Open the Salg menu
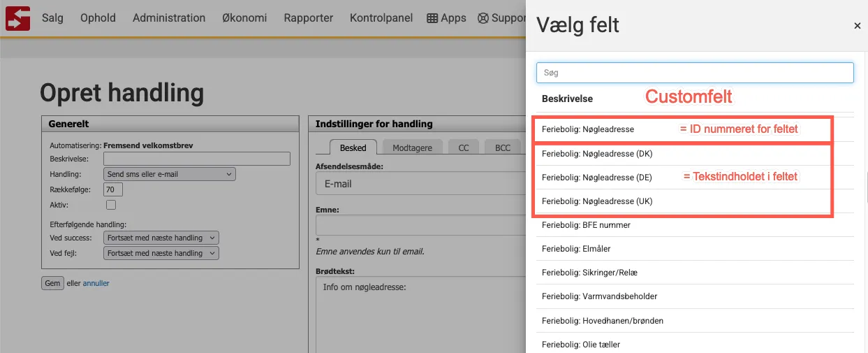Viewport: 868px width, 353px height. pyautogui.click(x=52, y=18)
